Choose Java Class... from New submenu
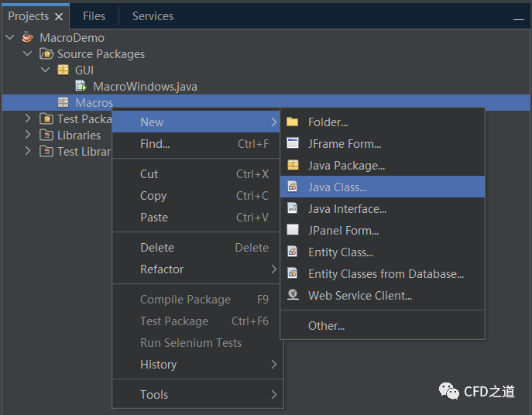Image resolution: width=532 pixels, height=415 pixels. point(337,187)
